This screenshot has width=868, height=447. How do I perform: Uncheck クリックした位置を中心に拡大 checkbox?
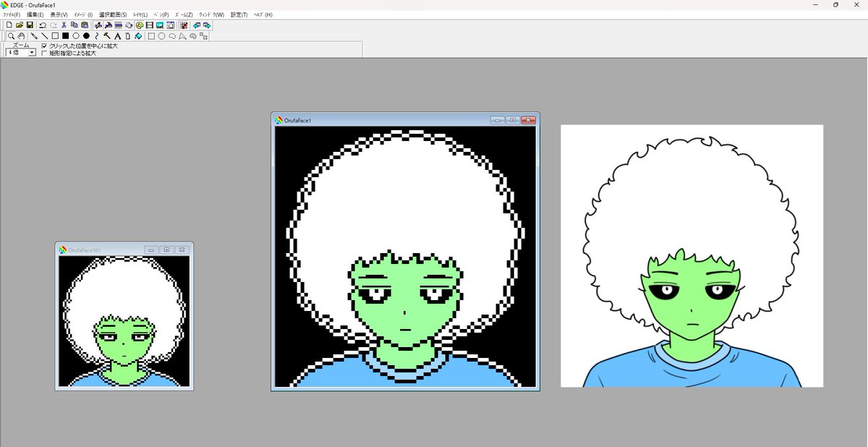point(44,46)
